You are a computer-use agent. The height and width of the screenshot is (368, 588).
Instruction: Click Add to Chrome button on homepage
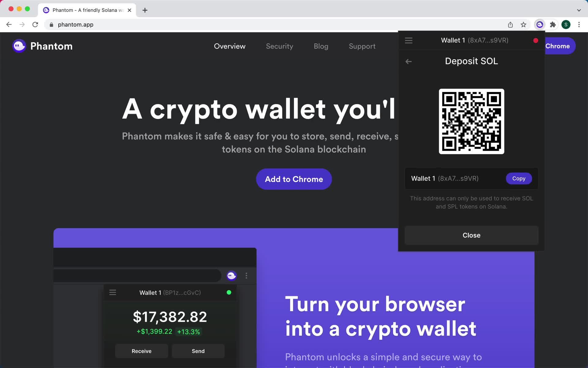click(x=294, y=179)
